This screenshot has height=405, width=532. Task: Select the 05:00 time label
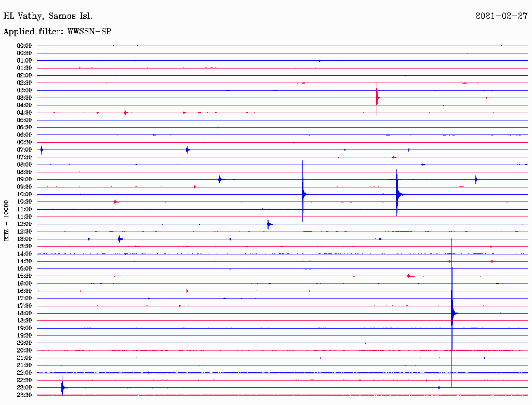[x=24, y=120]
